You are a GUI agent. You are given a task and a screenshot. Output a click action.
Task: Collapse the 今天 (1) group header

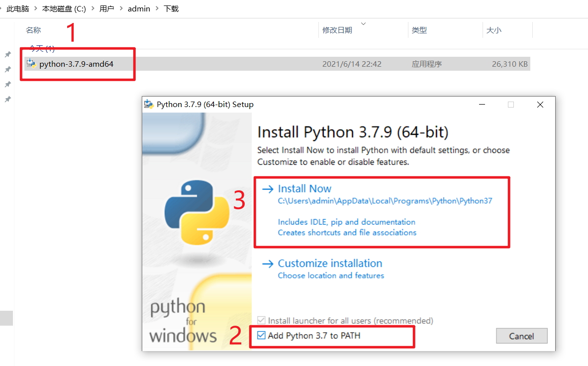tap(42, 48)
